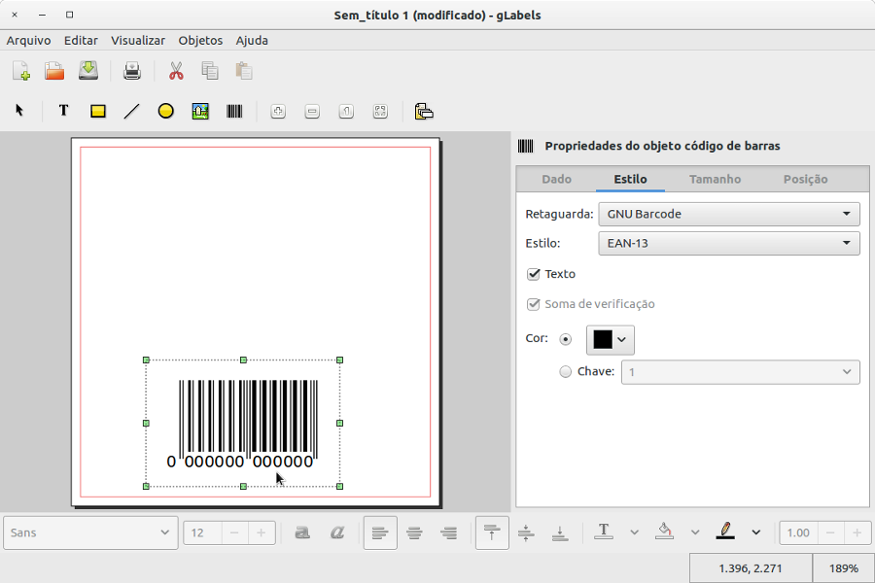This screenshot has height=583, width=875.
Task: Open the black barcode color picker
Action: click(x=610, y=340)
